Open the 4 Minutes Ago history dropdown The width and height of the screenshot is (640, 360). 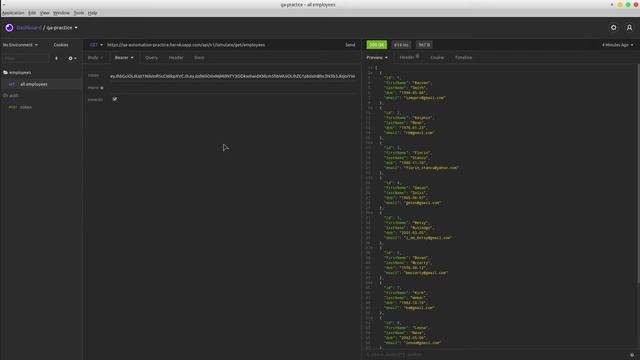tap(617, 45)
